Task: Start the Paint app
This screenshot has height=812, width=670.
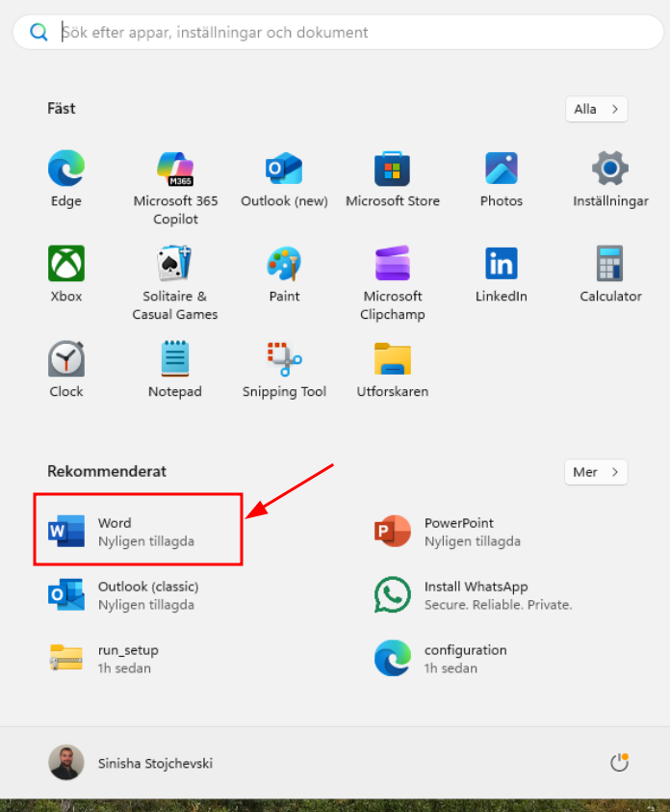Action: pyautogui.click(x=284, y=264)
